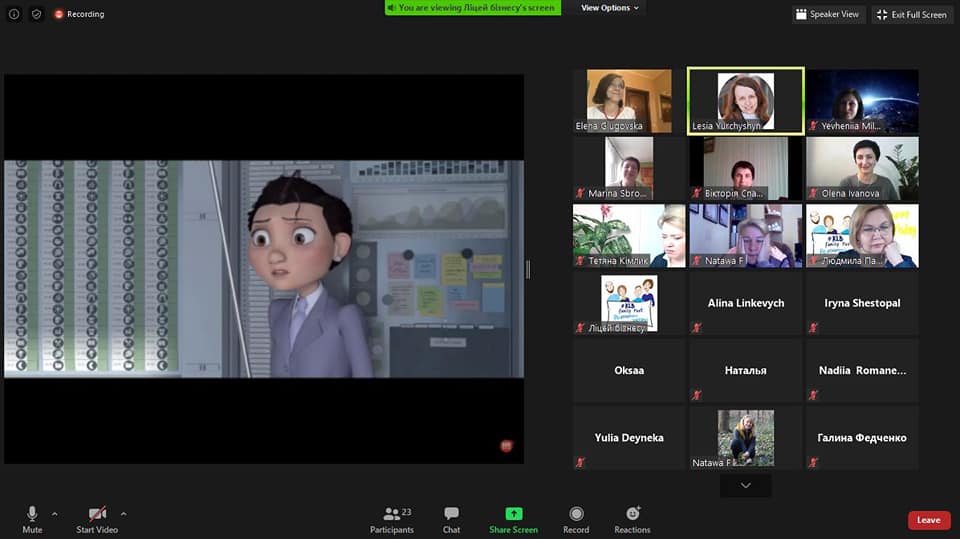Image resolution: width=960 pixels, height=539 pixels.
Task: Click muted mic icon on Галина Федченко tile
Action: (813, 462)
